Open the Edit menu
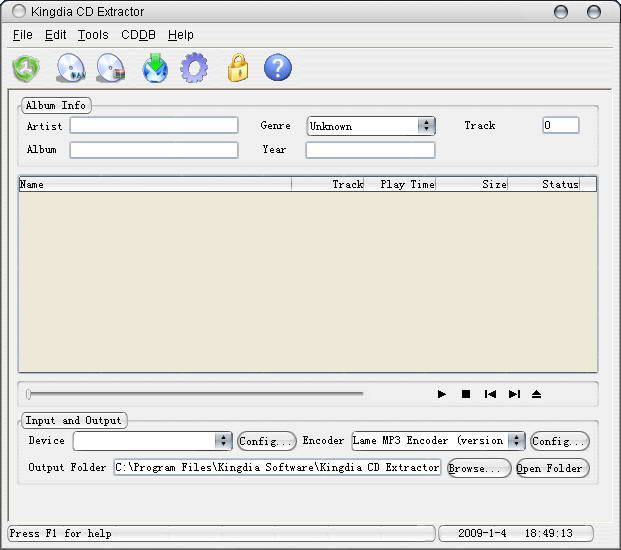Image resolution: width=621 pixels, height=550 pixels. pyautogui.click(x=55, y=35)
